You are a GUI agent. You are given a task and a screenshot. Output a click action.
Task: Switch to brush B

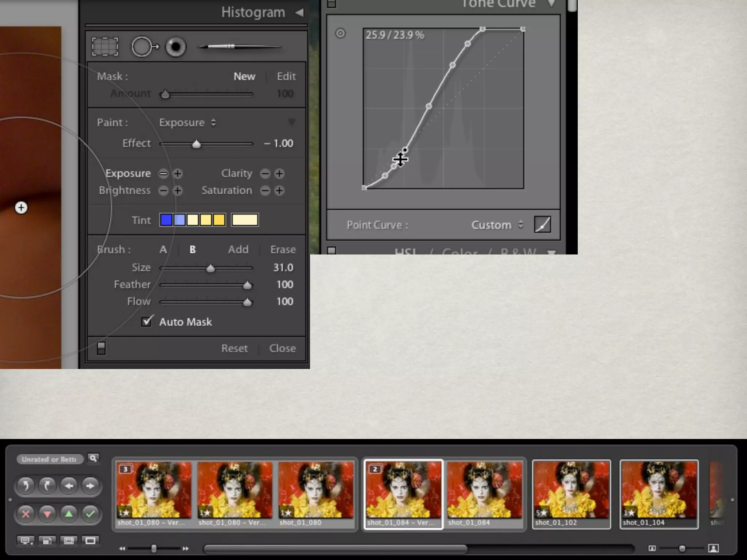193,250
